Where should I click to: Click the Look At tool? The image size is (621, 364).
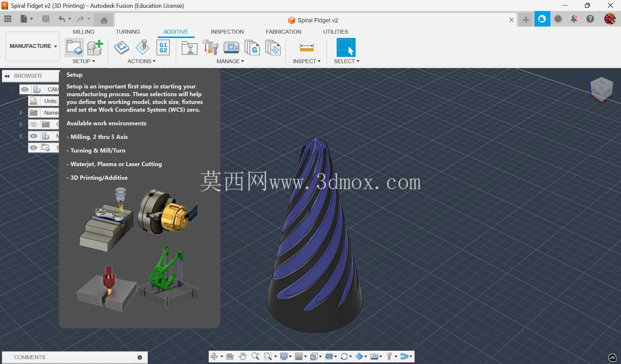(x=230, y=357)
